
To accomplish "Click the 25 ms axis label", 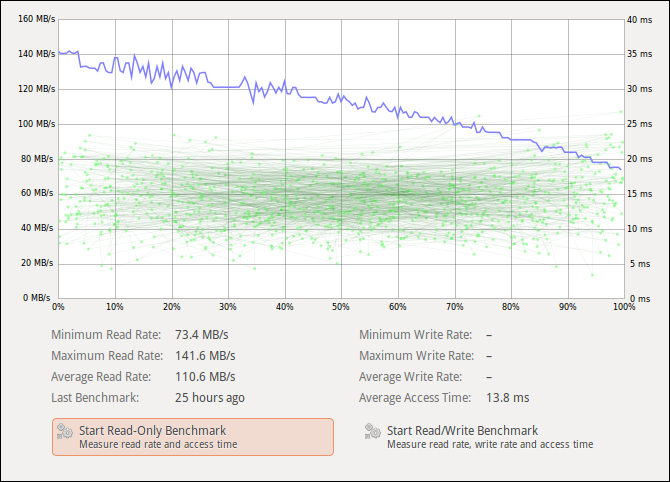I will (640, 124).
